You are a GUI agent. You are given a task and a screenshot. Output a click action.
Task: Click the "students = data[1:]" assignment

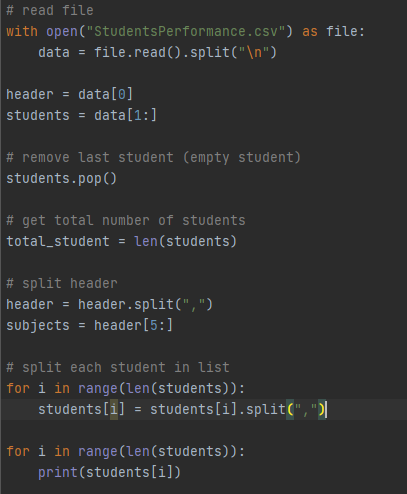(81, 116)
